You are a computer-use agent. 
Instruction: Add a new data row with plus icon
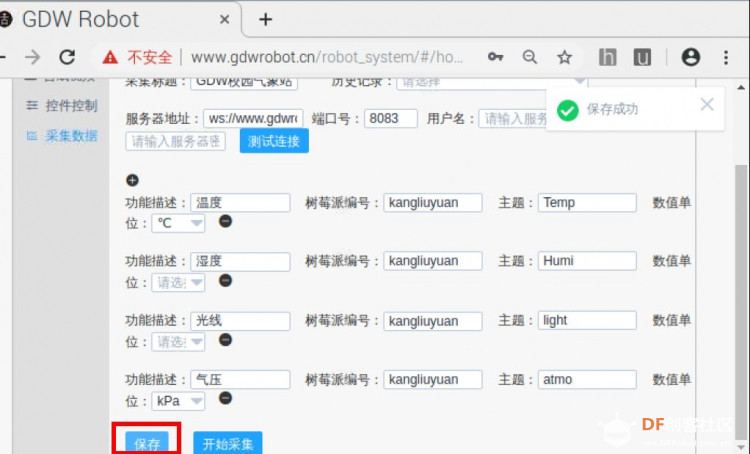132,180
